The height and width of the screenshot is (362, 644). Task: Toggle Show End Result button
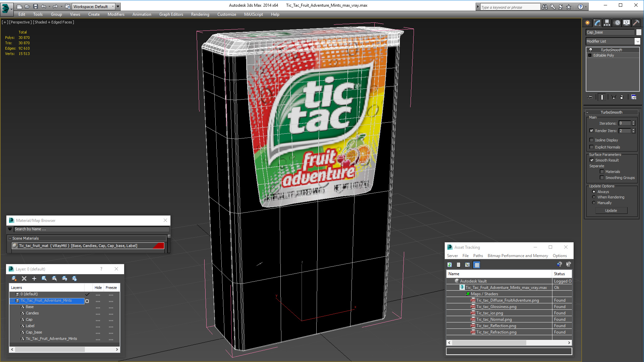coord(602,97)
